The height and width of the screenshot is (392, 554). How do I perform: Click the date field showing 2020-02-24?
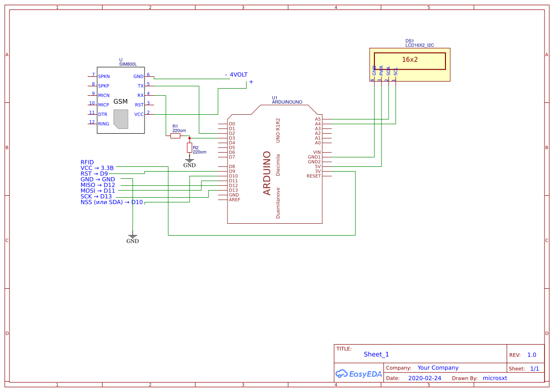coord(425,378)
